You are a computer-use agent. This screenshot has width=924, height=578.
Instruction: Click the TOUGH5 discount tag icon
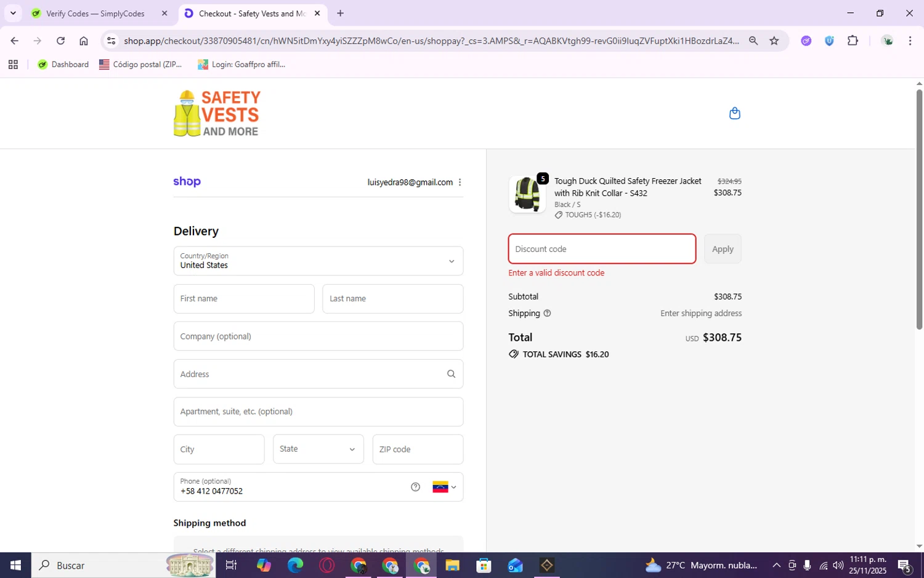pyautogui.click(x=558, y=215)
